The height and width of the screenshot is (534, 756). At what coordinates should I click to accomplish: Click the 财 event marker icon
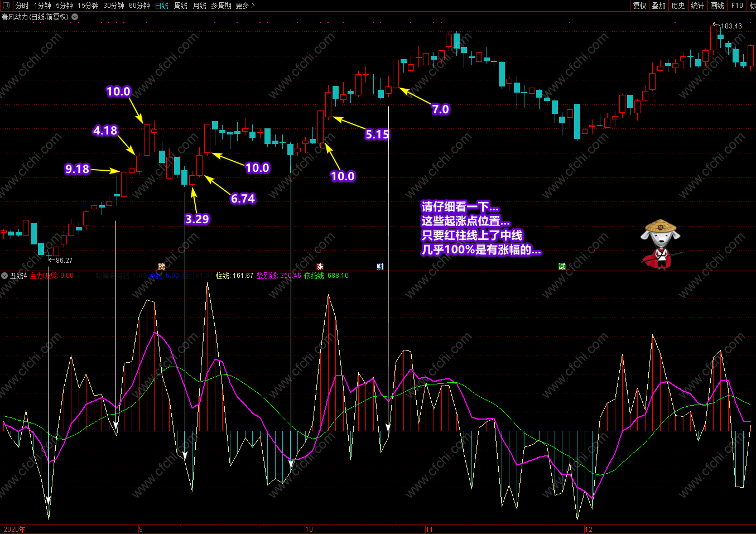point(380,267)
